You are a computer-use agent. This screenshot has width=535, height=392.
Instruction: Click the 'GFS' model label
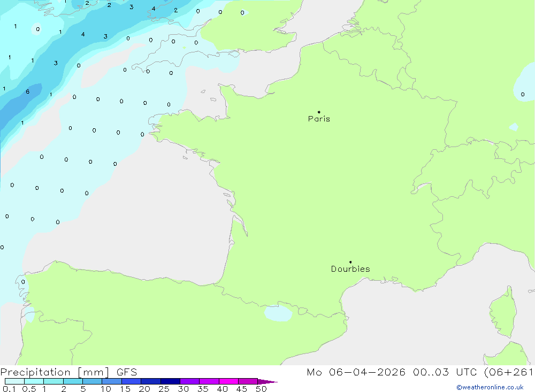point(127,372)
